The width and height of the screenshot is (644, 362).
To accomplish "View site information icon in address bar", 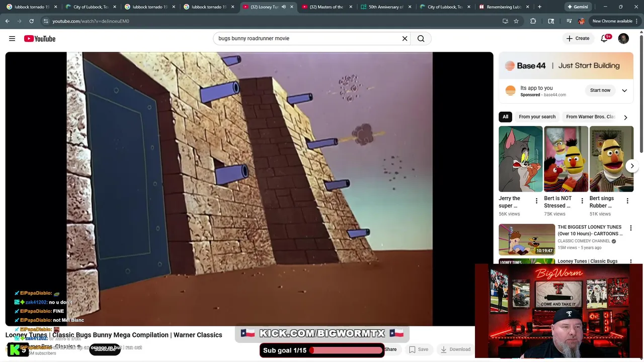I will 46,21.
